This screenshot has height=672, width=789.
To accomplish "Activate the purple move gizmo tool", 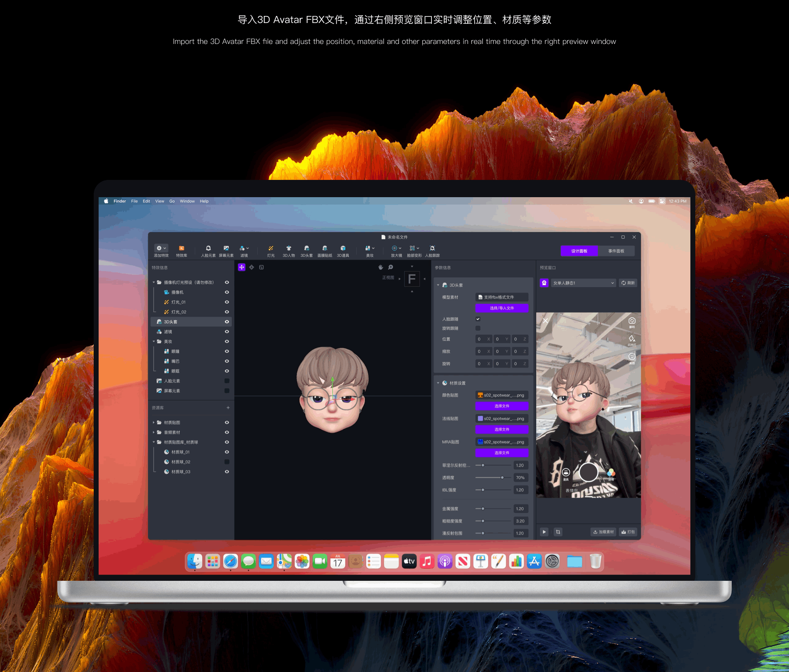I will point(242,267).
